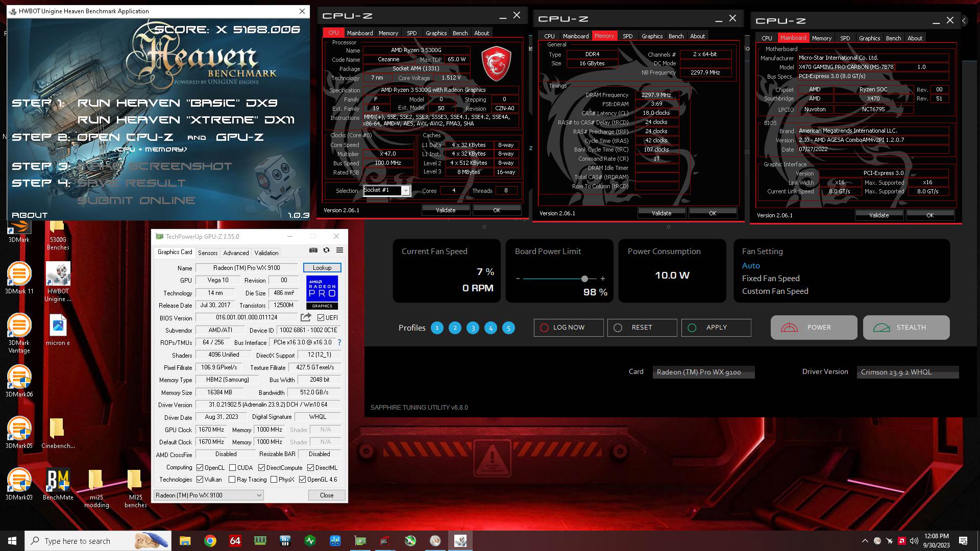Click the Bus Interface question mark icon
This screenshot has width=980, height=551.
(x=339, y=342)
